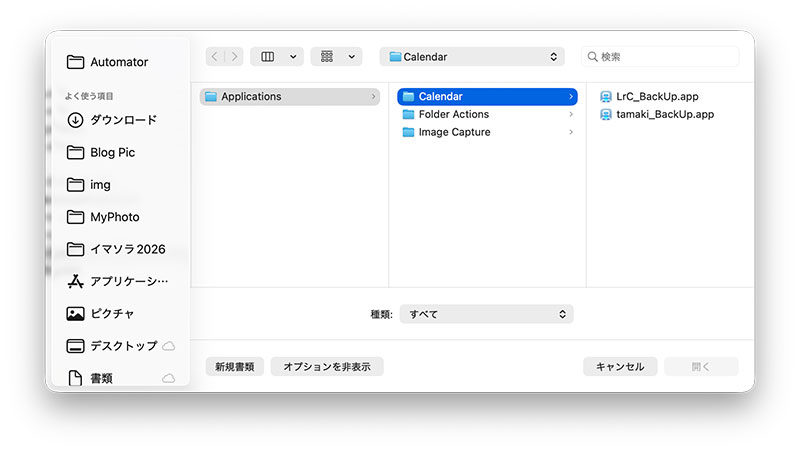Select the img sidebar folder
Image resolution: width=800 pixels, height=452 pixels.
[x=100, y=185]
